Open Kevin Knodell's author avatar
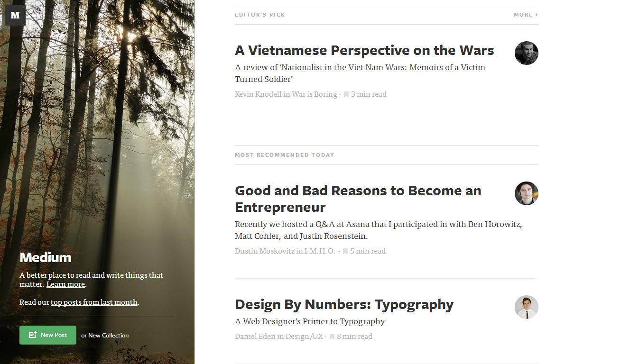The image size is (639, 364). click(527, 53)
